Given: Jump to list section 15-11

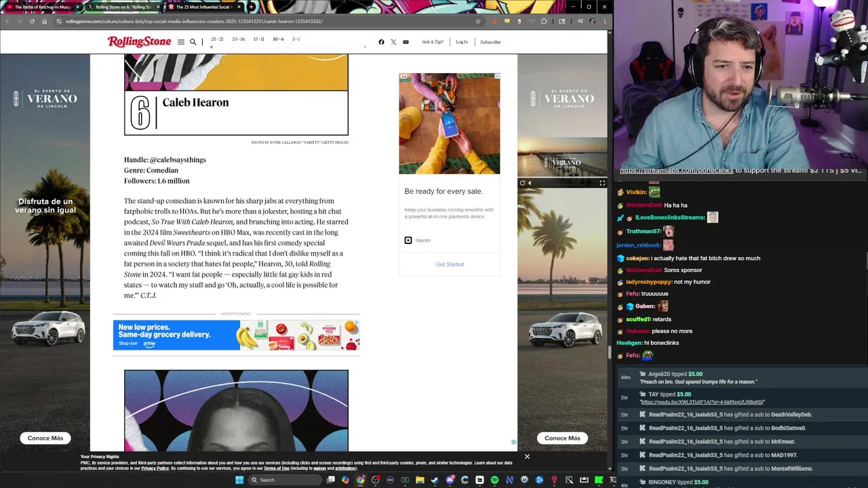Looking at the screenshot, I should (x=258, y=39).
